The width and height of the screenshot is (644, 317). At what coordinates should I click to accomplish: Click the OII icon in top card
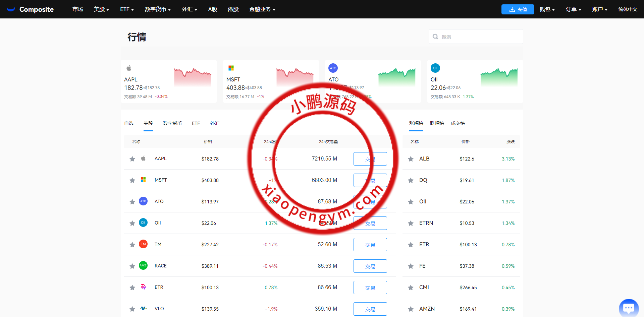click(x=435, y=68)
